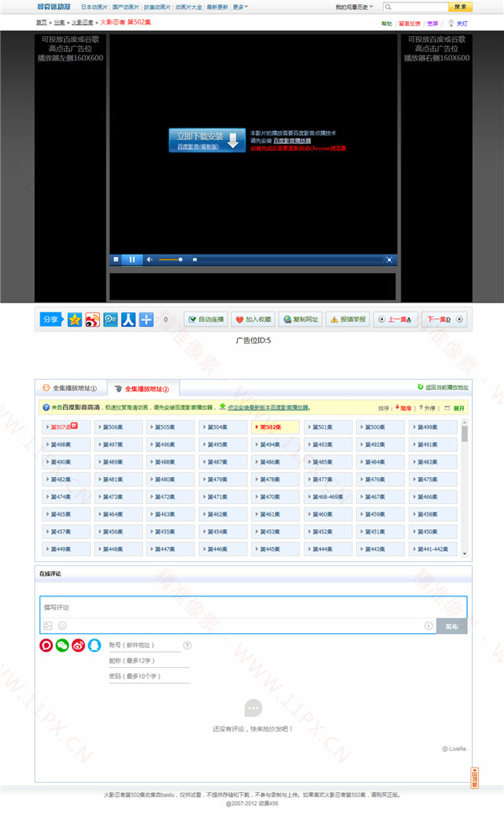Click the yellow 搜索 search button
Image resolution: width=504 pixels, height=819 pixels.
coord(460,7)
